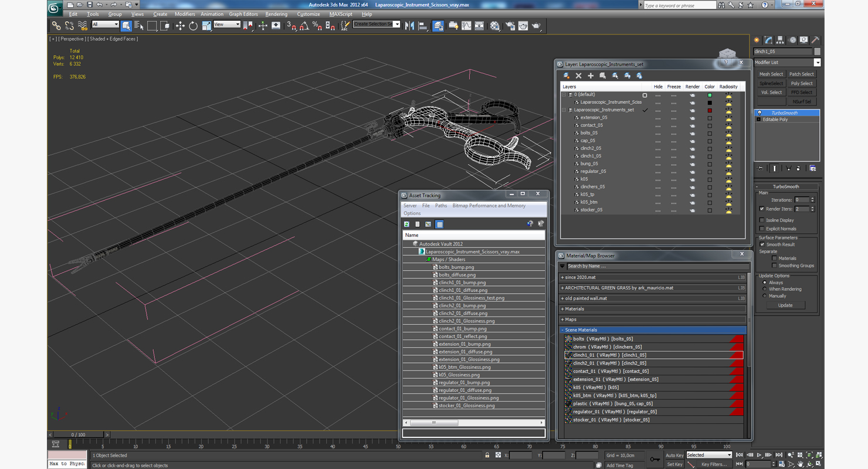The image size is (868, 469).
Task: Click the Pan View hand icon
Action: 800,464
